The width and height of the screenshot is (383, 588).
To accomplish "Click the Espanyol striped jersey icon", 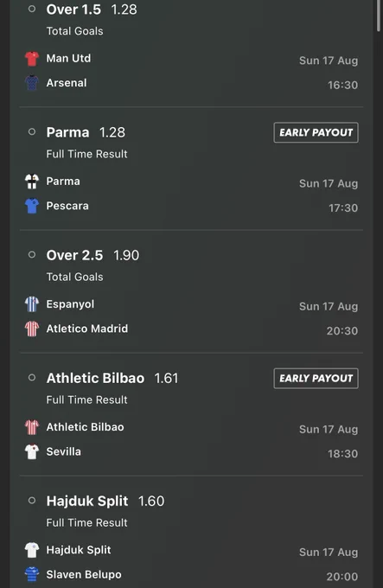I will 32,304.
